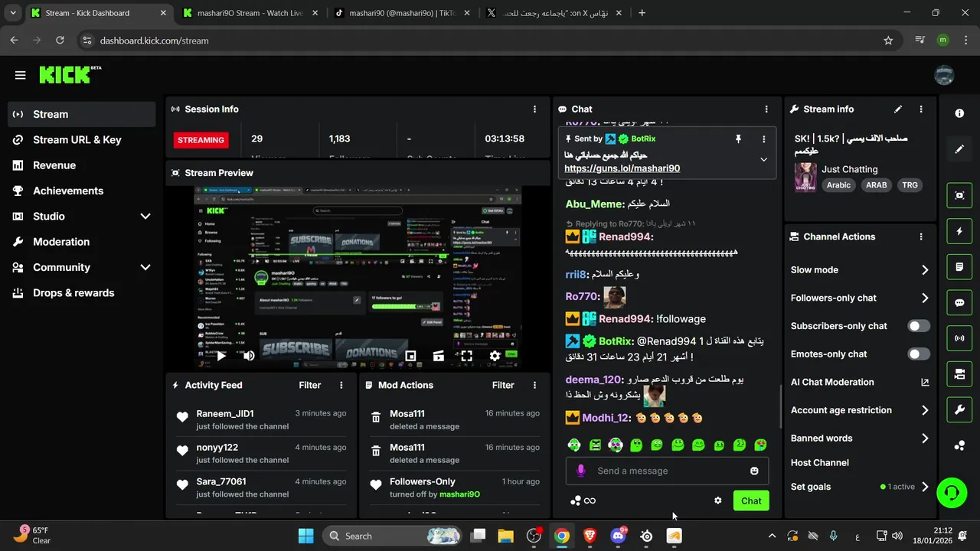Open Drops & rewards page
980x551 pixels.
[x=82, y=292]
